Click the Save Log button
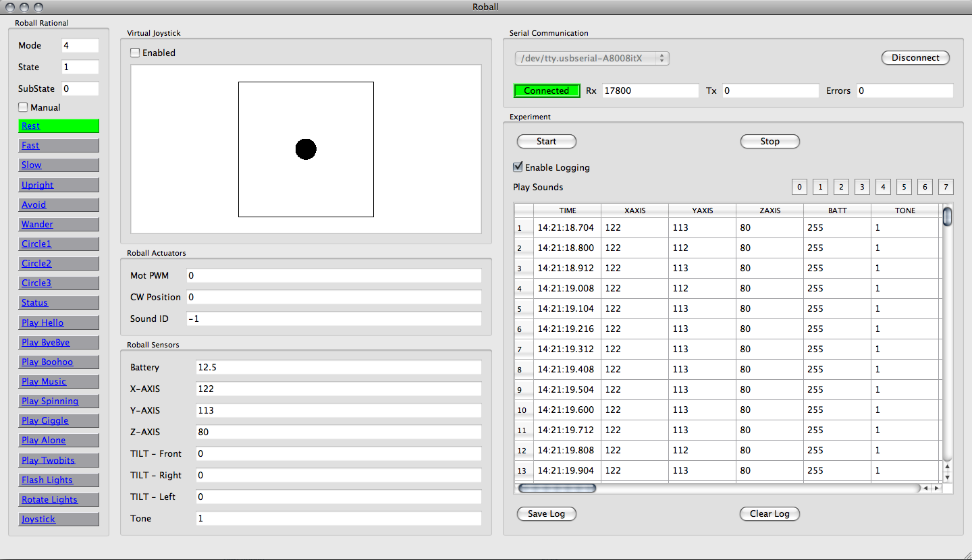 tap(546, 513)
